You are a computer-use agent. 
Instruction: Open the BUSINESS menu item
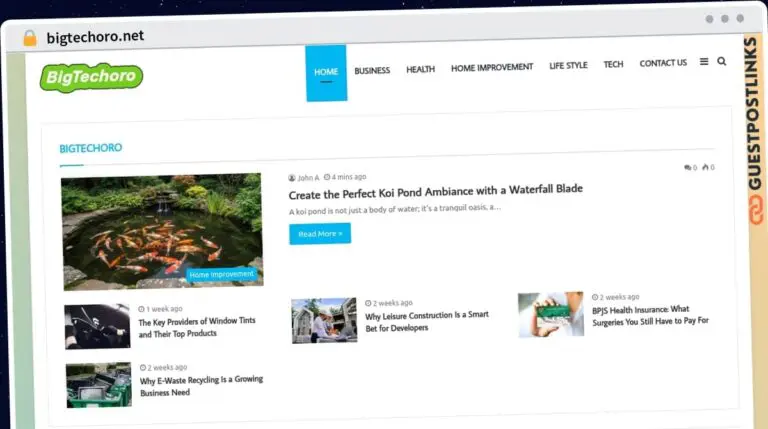pos(372,70)
